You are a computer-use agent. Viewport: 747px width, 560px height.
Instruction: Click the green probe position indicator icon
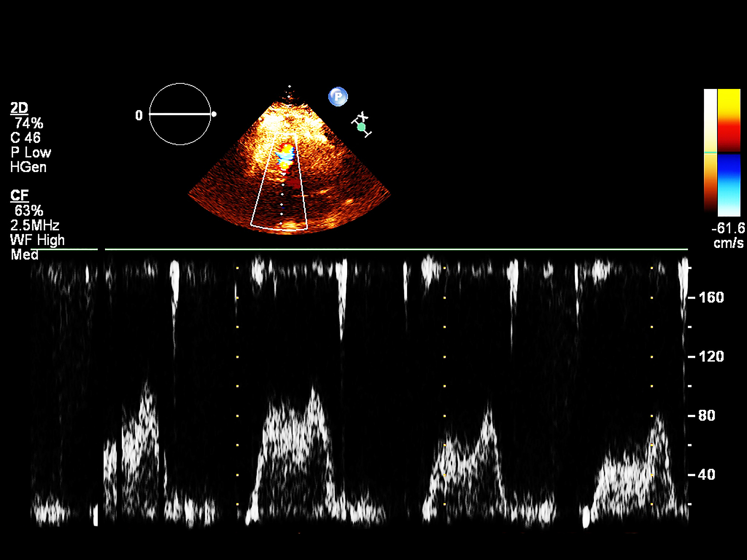click(361, 127)
